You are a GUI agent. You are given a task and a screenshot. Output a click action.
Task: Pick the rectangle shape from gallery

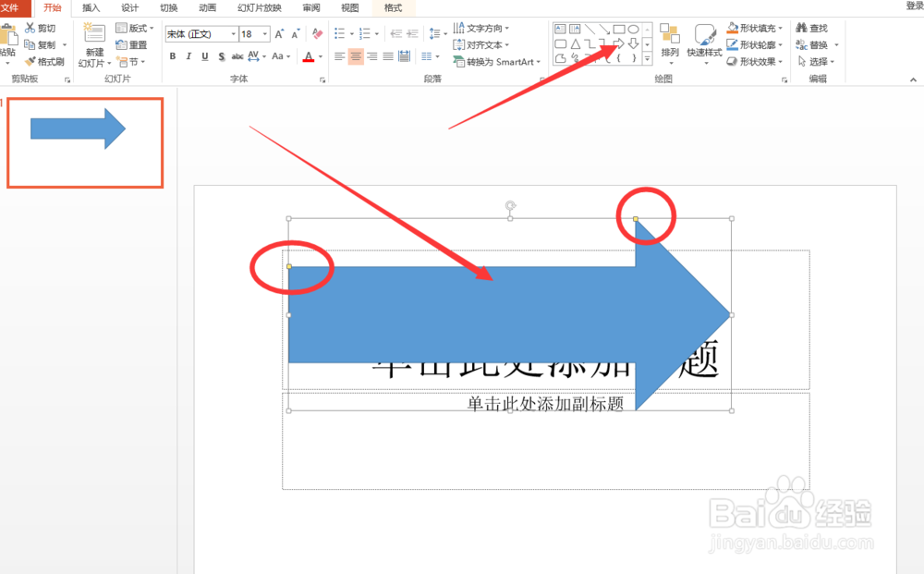(x=619, y=29)
